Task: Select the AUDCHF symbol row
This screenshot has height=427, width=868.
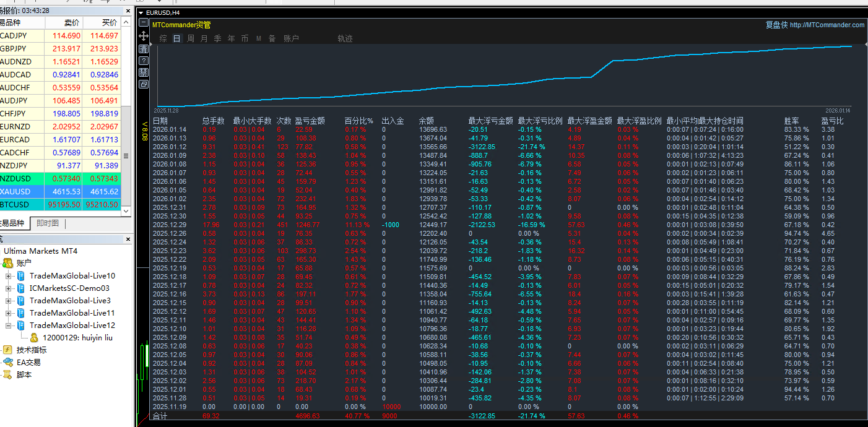Action: point(60,87)
